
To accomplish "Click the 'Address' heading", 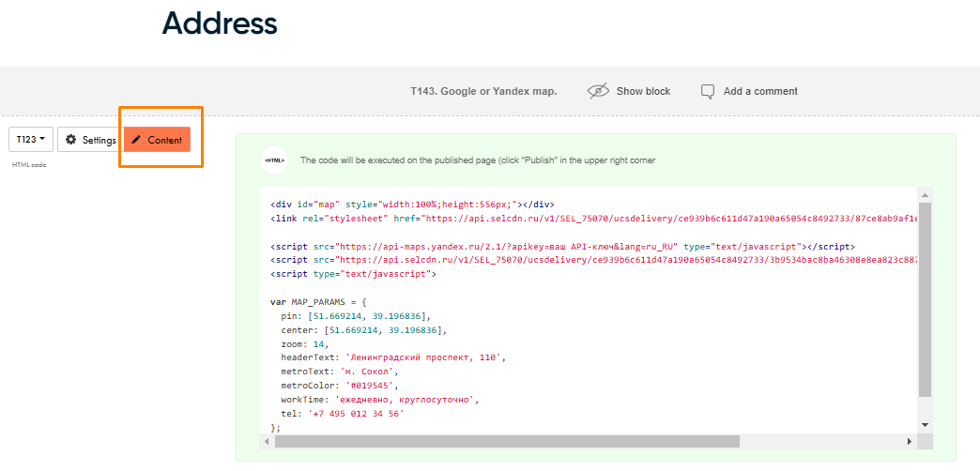I will click(220, 23).
